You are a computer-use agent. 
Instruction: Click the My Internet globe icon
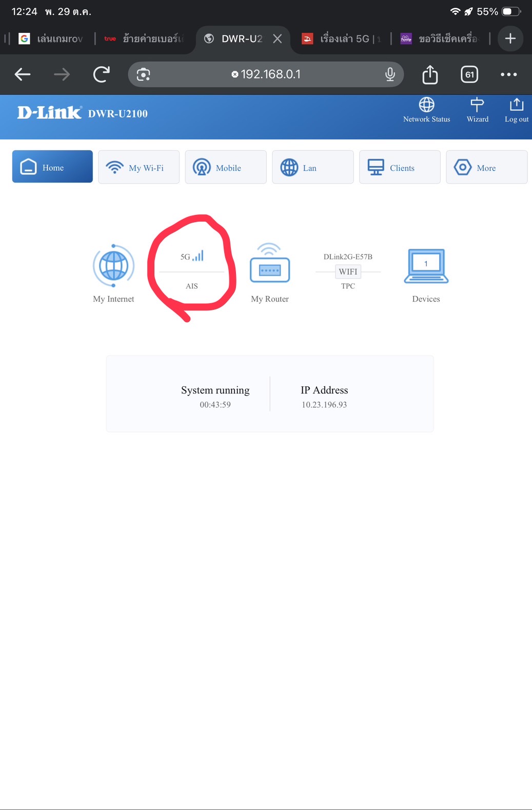[x=113, y=266]
